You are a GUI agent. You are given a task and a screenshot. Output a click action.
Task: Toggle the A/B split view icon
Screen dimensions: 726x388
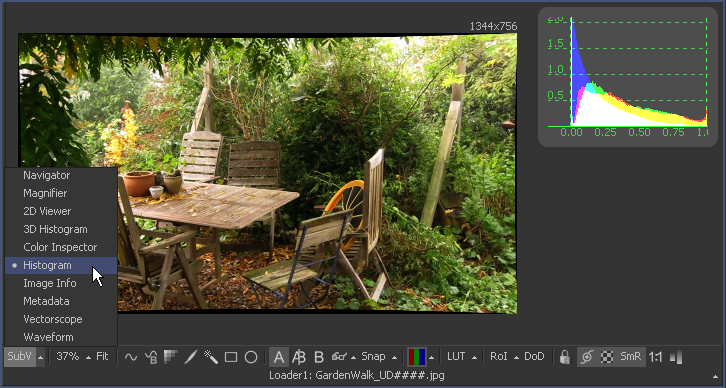click(x=299, y=357)
